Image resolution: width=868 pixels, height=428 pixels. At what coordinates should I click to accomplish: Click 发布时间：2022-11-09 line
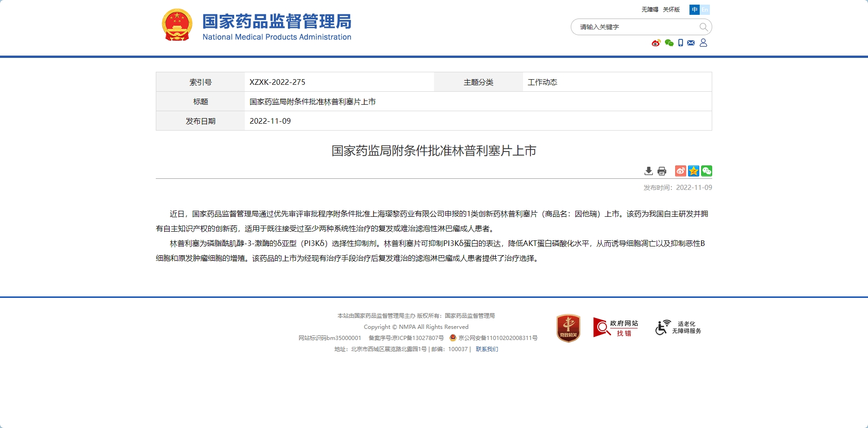point(677,188)
